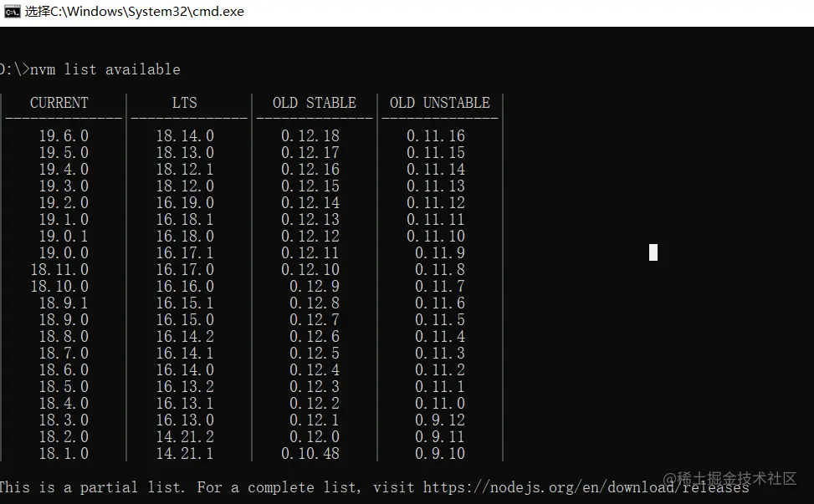
Task: Click LTS version 16.19.0
Action: point(185,203)
